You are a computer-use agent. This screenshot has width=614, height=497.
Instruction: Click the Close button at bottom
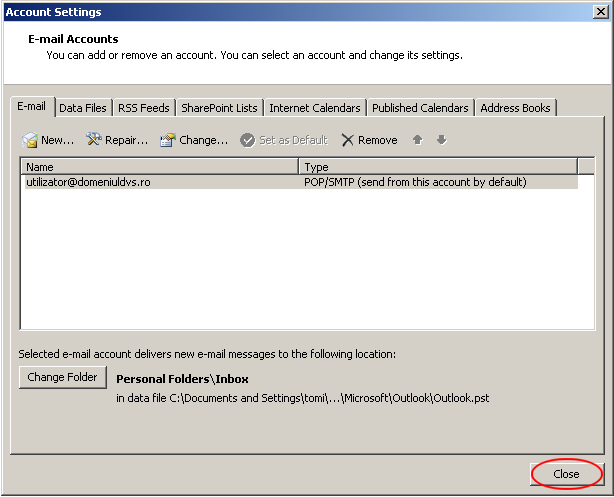[x=567, y=474]
